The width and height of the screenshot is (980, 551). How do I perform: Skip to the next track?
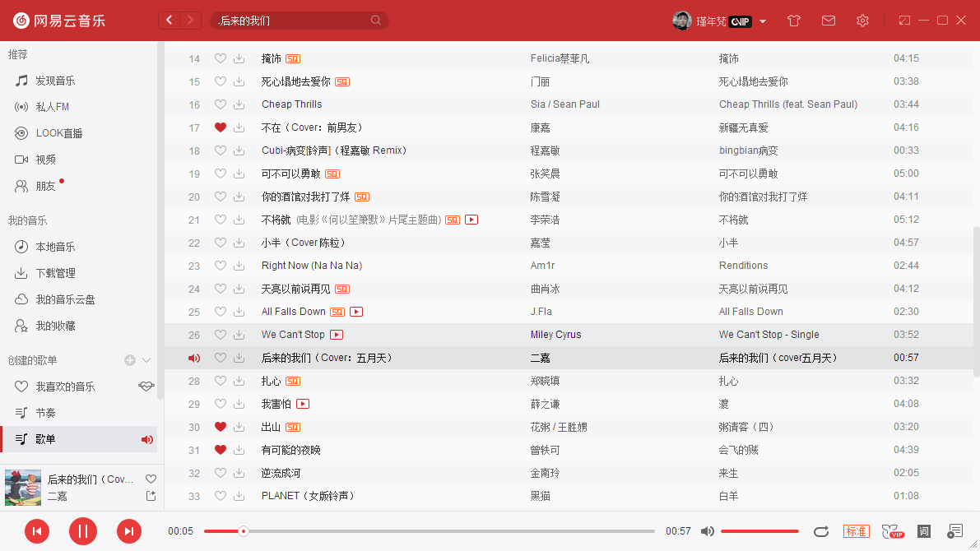click(x=128, y=531)
